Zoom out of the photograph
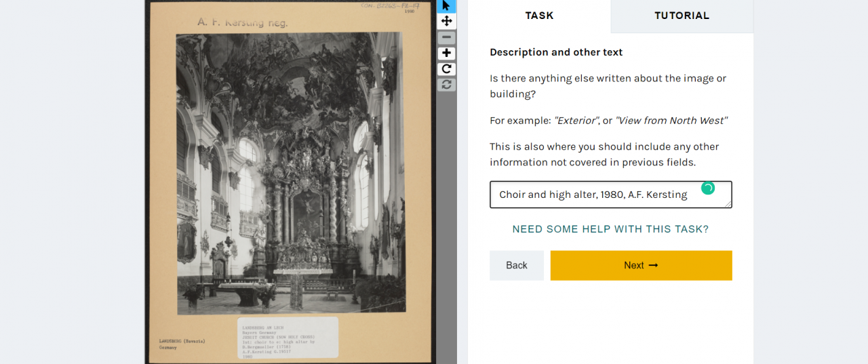Screen dimensions: 868x364 [446, 38]
